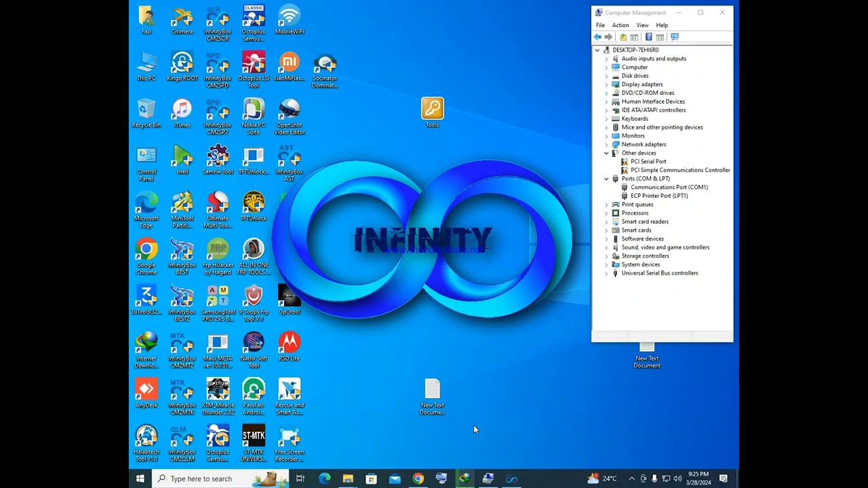Click File Explorer in the taskbar
The width and height of the screenshot is (868, 488).
[x=348, y=479]
